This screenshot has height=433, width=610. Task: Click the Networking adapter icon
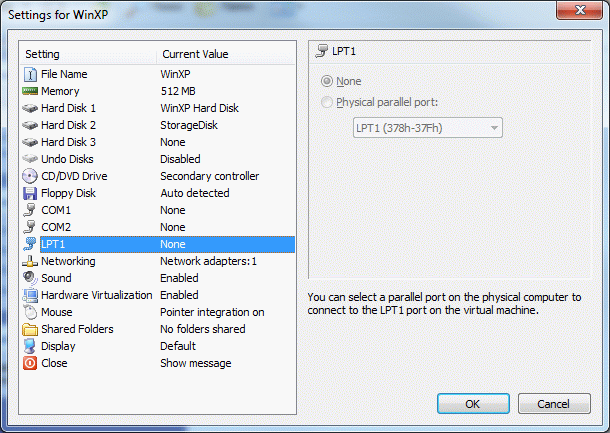click(x=30, y=261)
